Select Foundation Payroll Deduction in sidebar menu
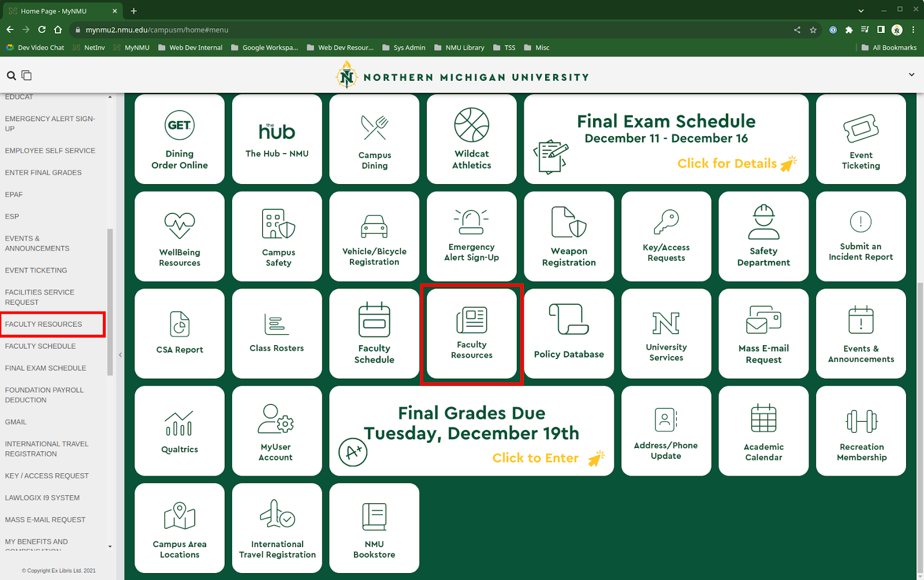This screenshot has width=924, height=580. pyautogui.click(x=44, y=395)
